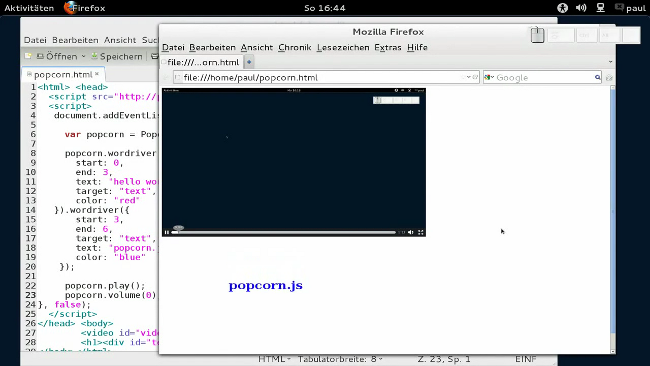Click the Firefox app menu in top bar
Viewport: 650px width, 366px height.
85,8
